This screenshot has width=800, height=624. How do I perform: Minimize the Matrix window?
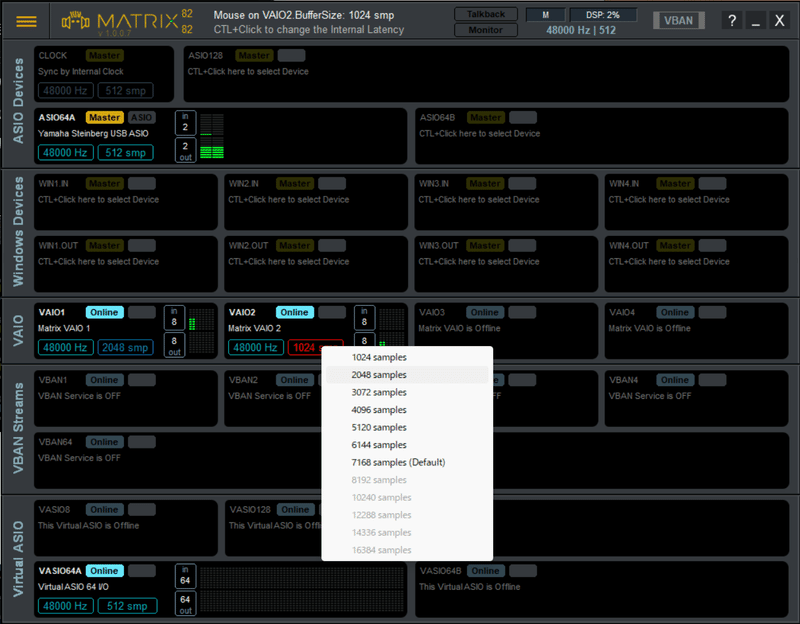(x=756, y=21)
